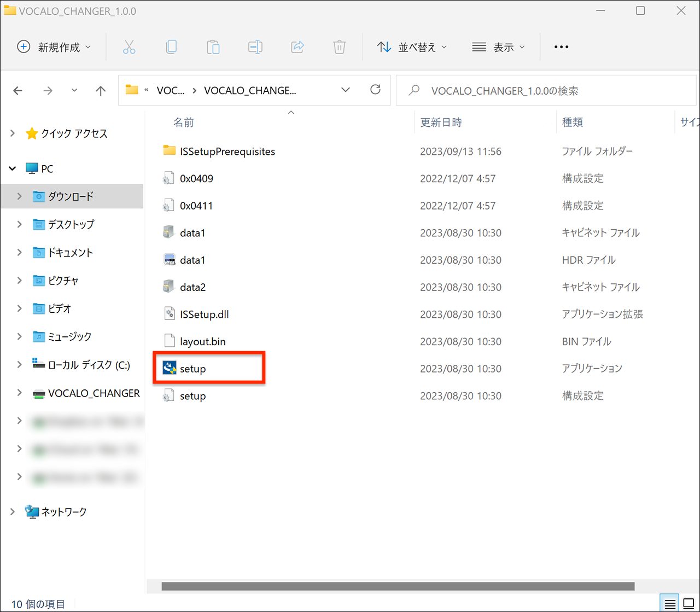Select the Rename icon

pyautogui.click(x=255, y=47)
